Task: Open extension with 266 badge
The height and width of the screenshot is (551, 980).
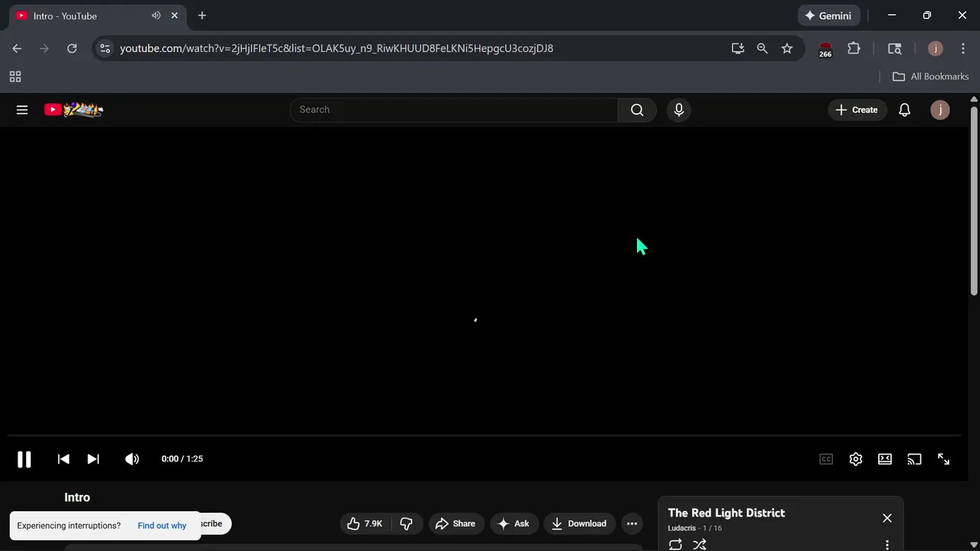Action: [825, 49]
